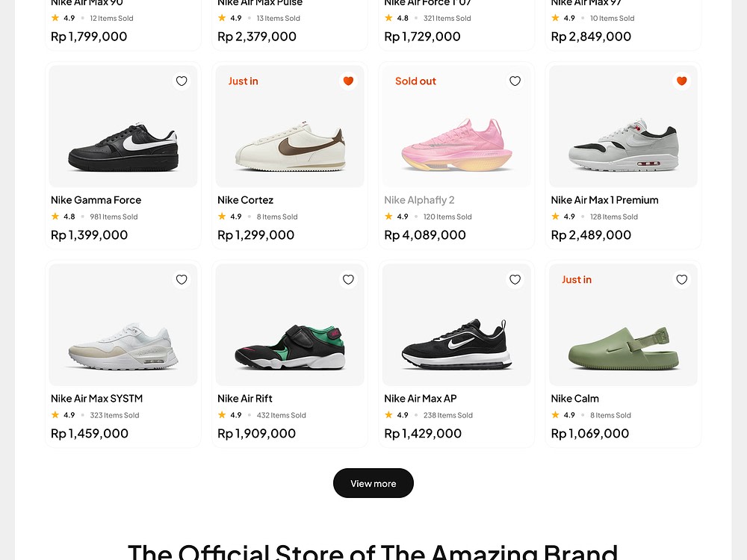This screenshot has height=560, width=747.
Task: Tap heart icon on Nike Calm
Action: (682, 279)
